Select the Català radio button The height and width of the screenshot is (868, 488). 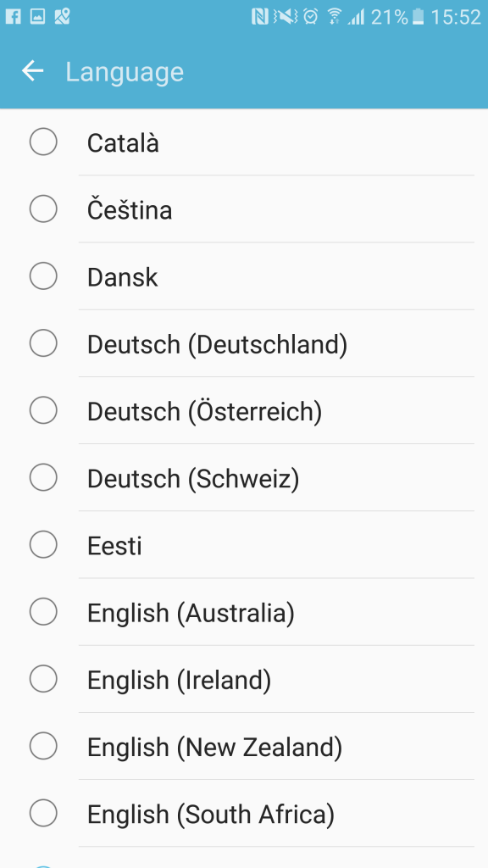click(x=43, y=142)
